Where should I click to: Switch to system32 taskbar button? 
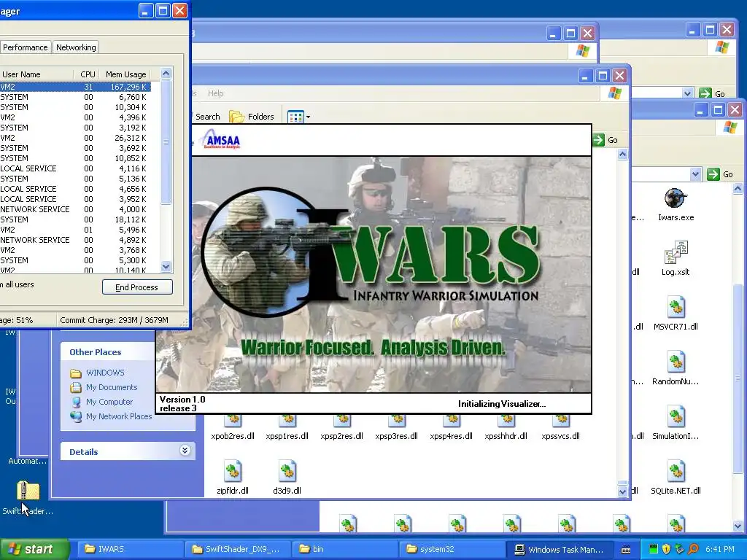click(x=451, y=549)
